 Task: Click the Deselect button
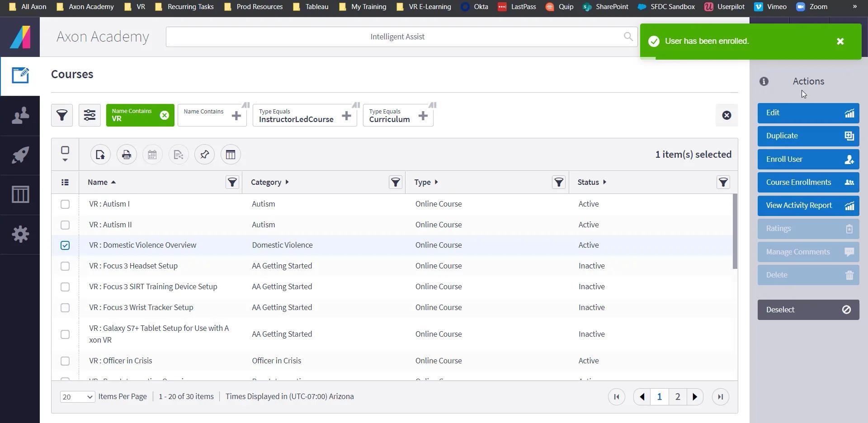point(808,310)
